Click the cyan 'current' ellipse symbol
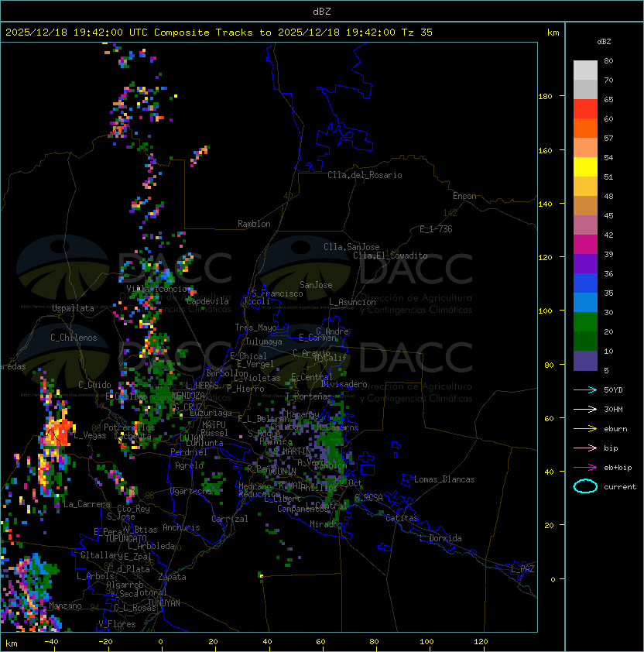This screenshot has width=644, height=652. [585, 486]
